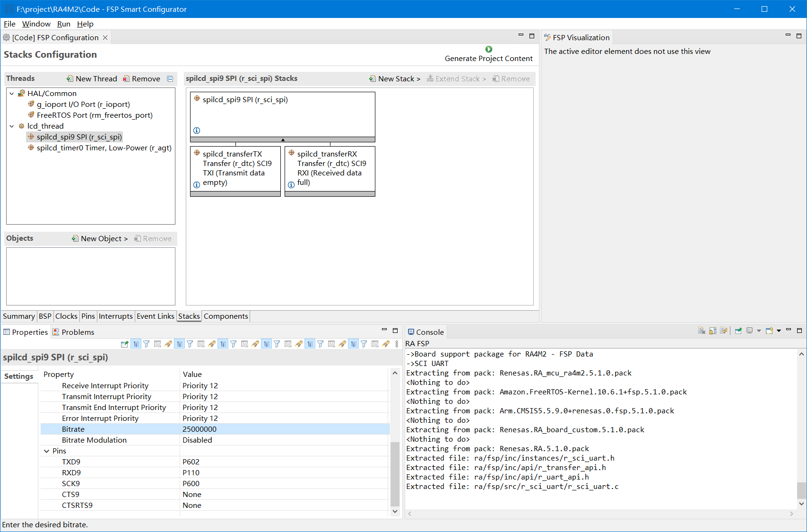The height and width of the screenshot is (532, 807).
Task: Open the Run menu
Action: (64, 24)
